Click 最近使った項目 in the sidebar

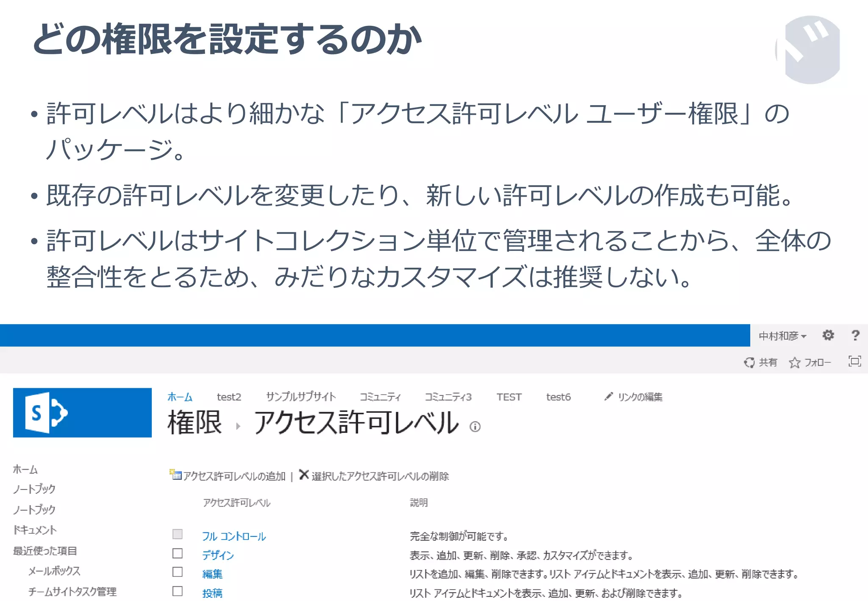pyautogui.click(x=45, y=551)
